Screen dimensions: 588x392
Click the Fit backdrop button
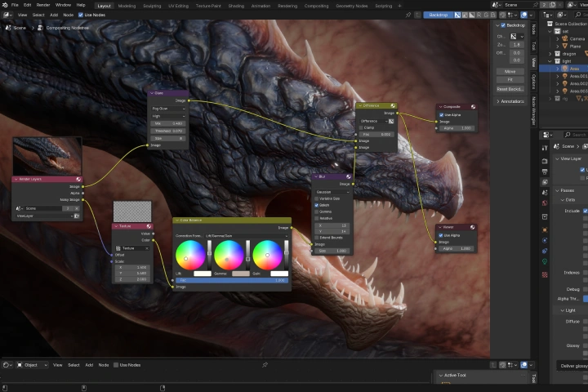pyautogui.click(x=510, y=79)
